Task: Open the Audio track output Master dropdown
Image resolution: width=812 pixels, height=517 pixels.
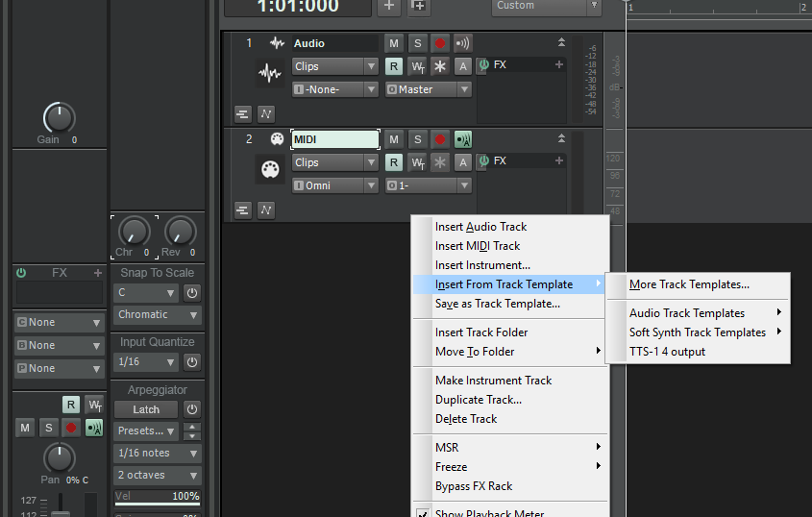Action: coord(429,89)
